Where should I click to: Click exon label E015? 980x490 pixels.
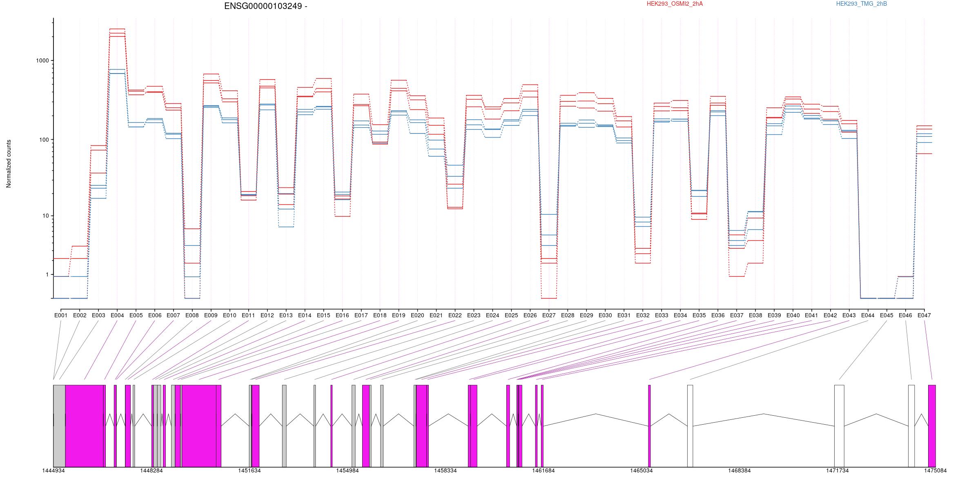tap(324, 315)
